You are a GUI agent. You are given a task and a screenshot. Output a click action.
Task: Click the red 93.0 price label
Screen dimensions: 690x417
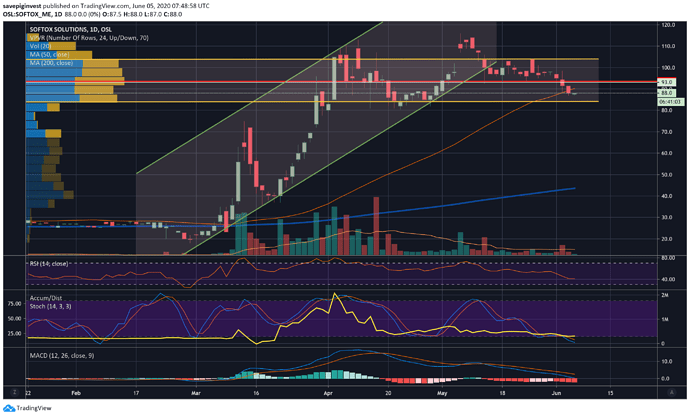666,82
